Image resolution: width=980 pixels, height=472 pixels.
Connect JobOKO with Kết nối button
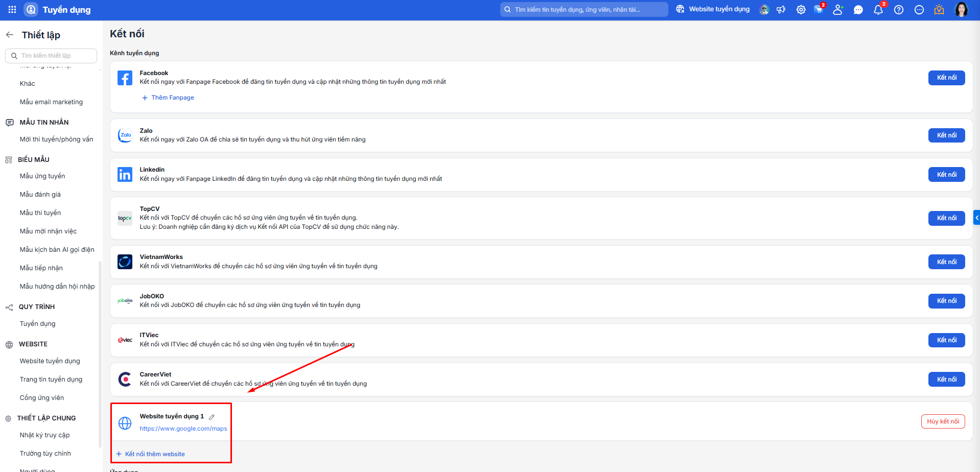946,301
